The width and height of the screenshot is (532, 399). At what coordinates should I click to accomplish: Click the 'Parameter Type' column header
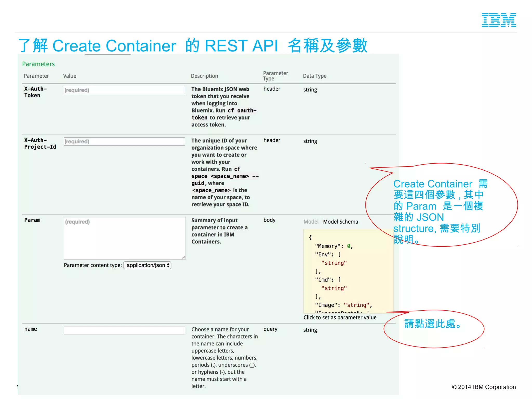(276, 76)
